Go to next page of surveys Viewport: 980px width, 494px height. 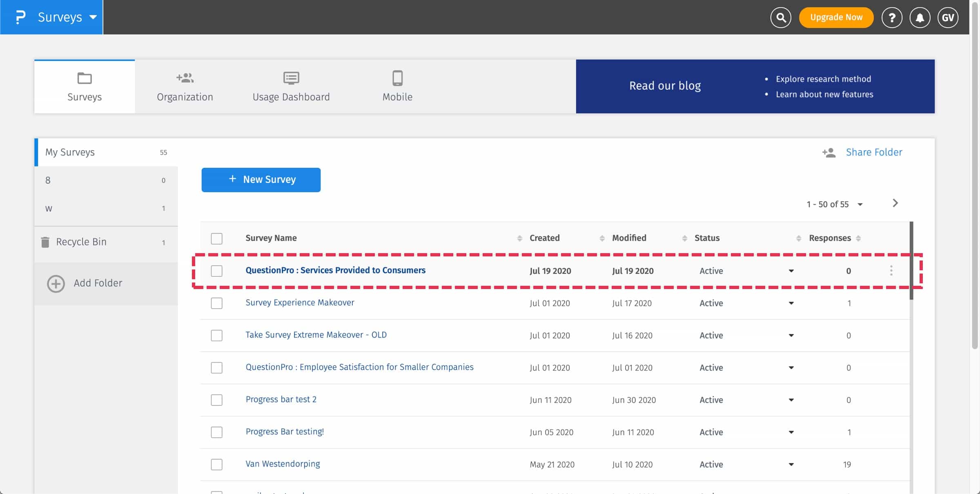click(x=895, y=203)
